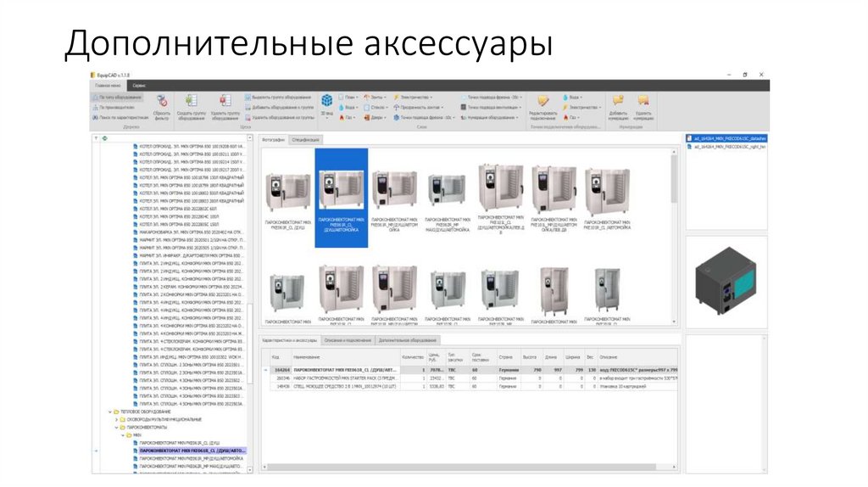Click Редактировать подключение icon
868x487 pixels.
(543, 100)
